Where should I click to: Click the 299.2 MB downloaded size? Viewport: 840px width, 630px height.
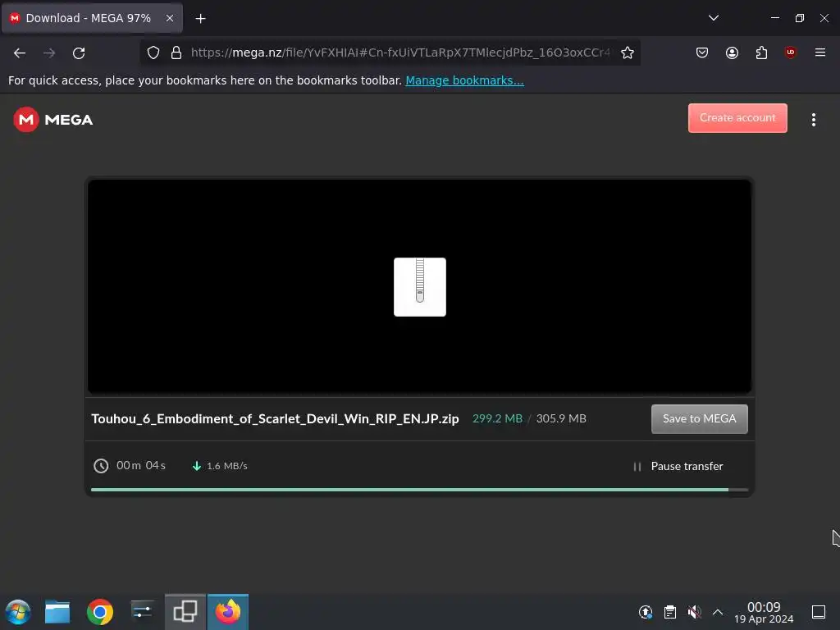pos(497,418)
